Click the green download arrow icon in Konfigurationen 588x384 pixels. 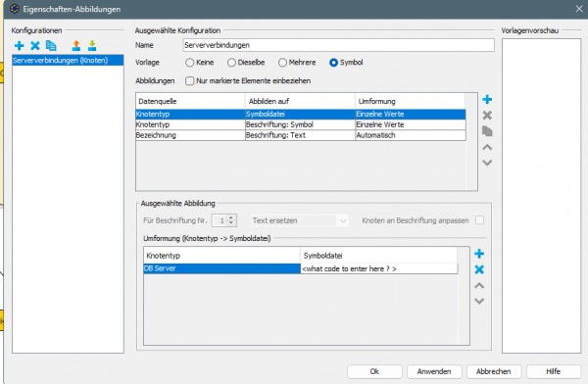[x=92, y=46]
